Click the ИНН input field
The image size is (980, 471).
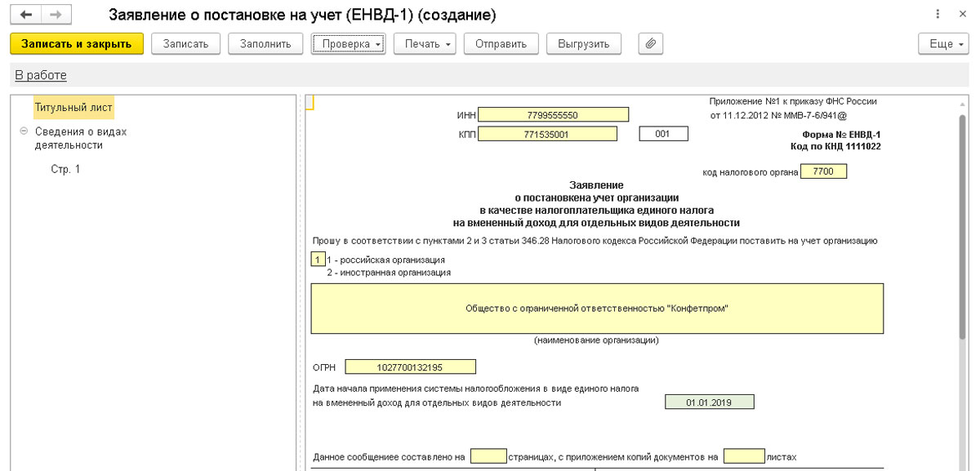[553, 114]
